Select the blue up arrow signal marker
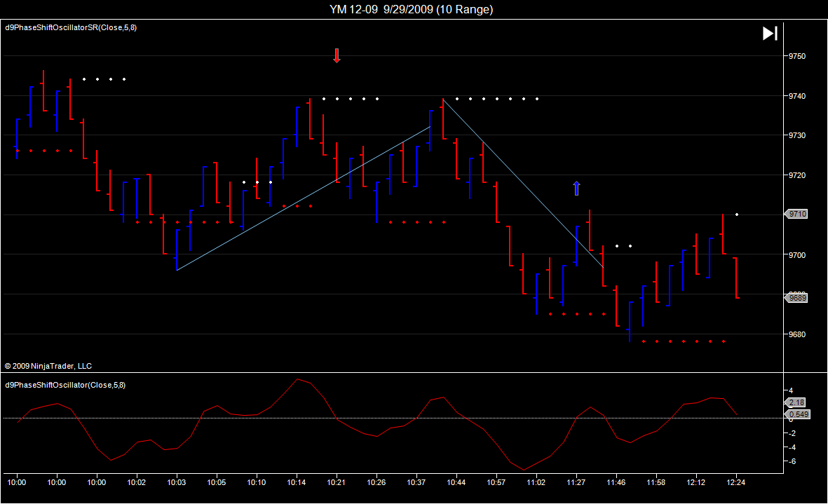828x504 pixels. (576, 189)
